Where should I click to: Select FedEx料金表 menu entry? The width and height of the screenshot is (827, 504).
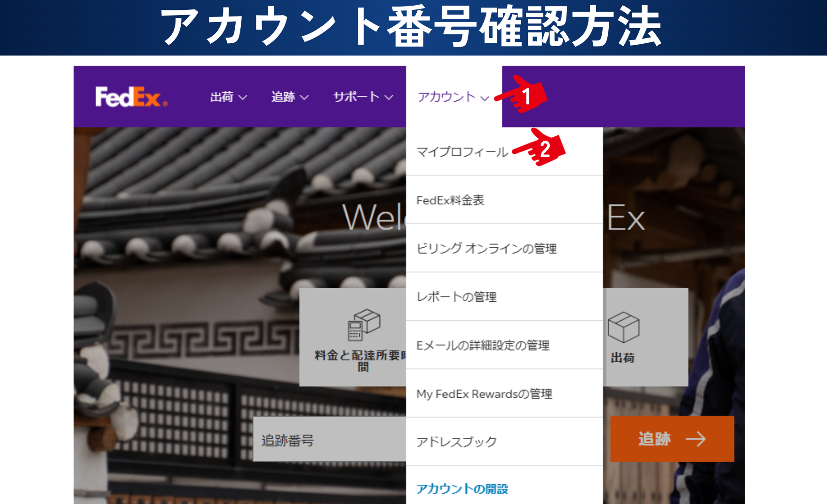coord(450,200)
